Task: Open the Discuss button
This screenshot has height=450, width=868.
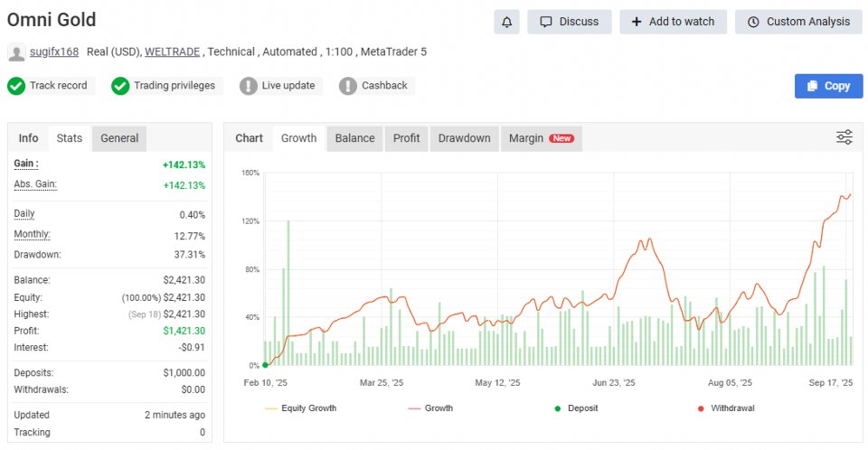Action: [x=569, y=23]
